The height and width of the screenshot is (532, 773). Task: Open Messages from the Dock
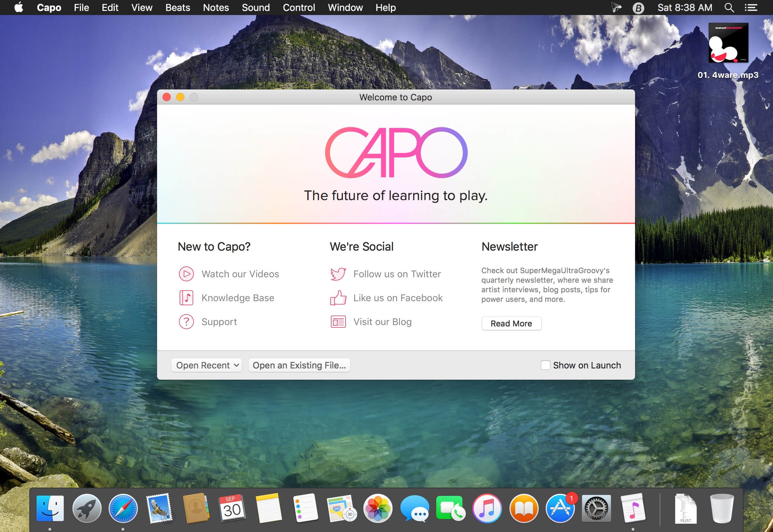pyautogui.click(x=414, y=508)
